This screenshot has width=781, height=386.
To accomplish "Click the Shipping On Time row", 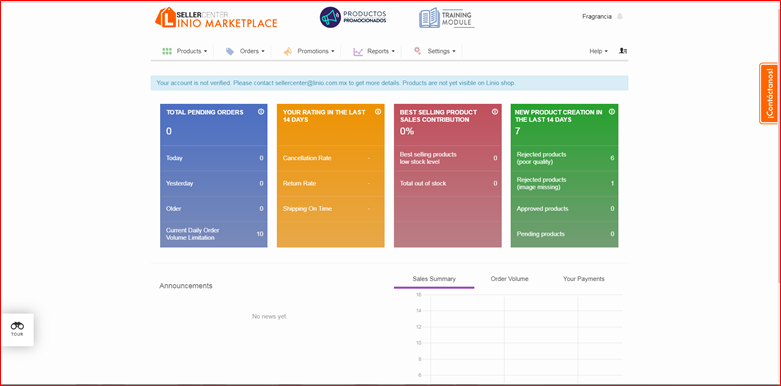I will [x=330, y=209].
